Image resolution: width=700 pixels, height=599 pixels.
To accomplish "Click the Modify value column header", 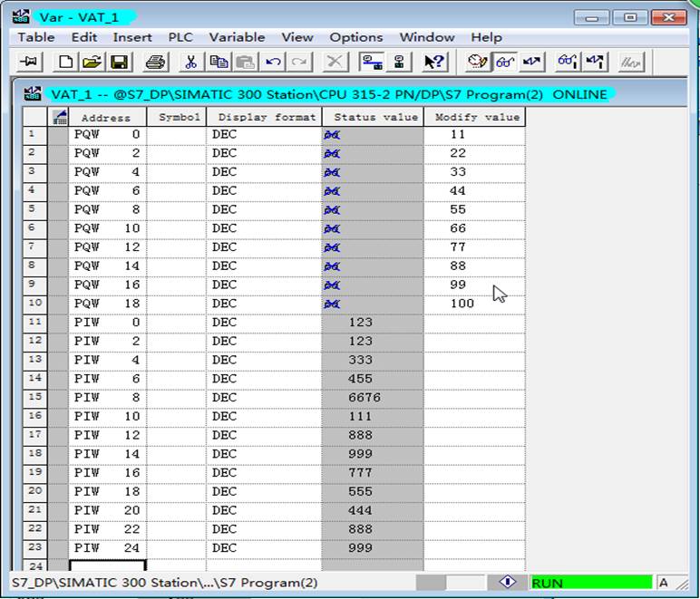I will (x=477, y=117).
